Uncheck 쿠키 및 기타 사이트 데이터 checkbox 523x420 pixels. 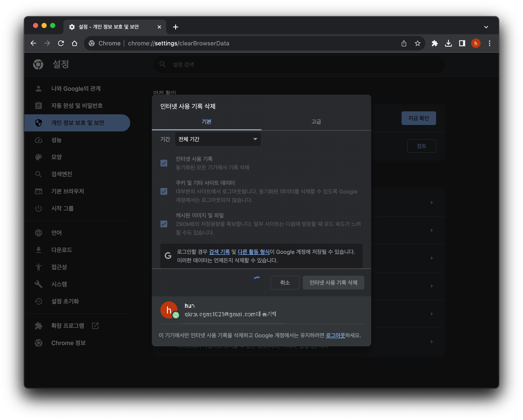(164, 192)
